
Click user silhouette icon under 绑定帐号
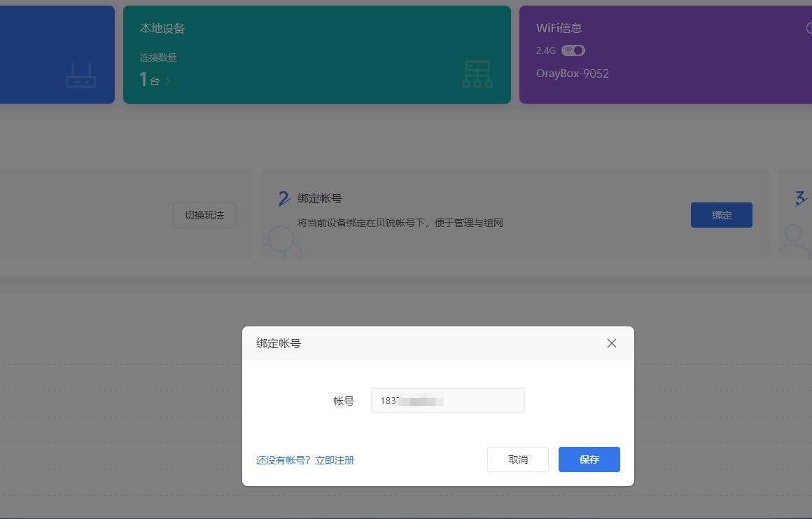coord(281,242)
